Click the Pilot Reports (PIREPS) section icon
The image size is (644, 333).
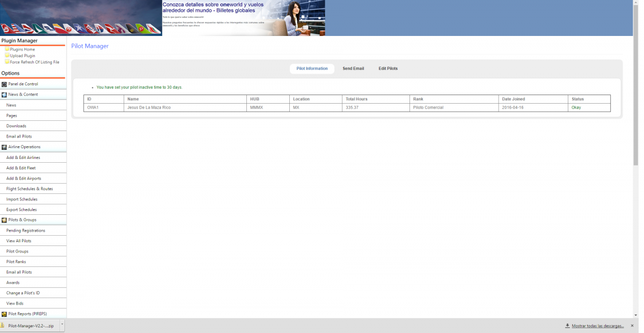click(x=4, y=314)
